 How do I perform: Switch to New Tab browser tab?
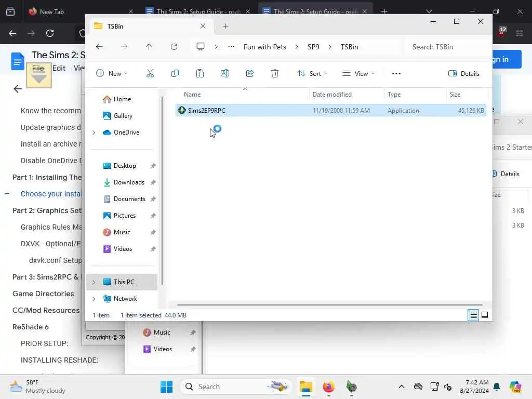(x=82, y=11)
